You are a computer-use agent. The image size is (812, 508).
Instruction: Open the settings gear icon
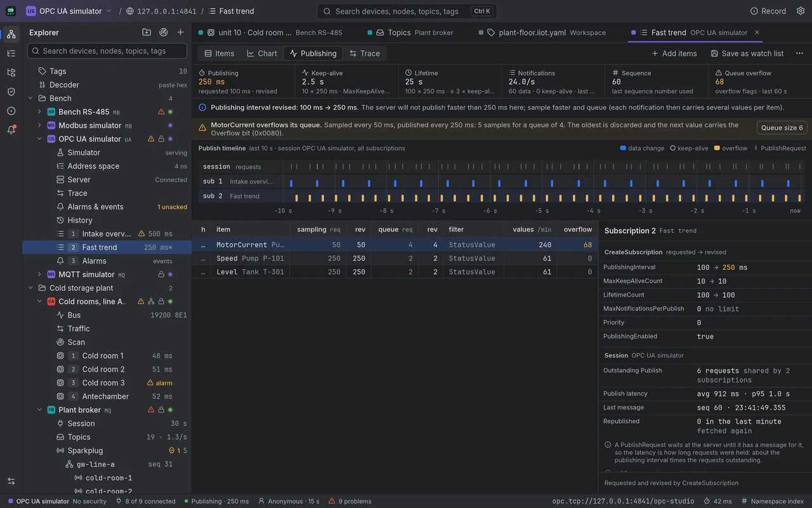tap(801, 11)
